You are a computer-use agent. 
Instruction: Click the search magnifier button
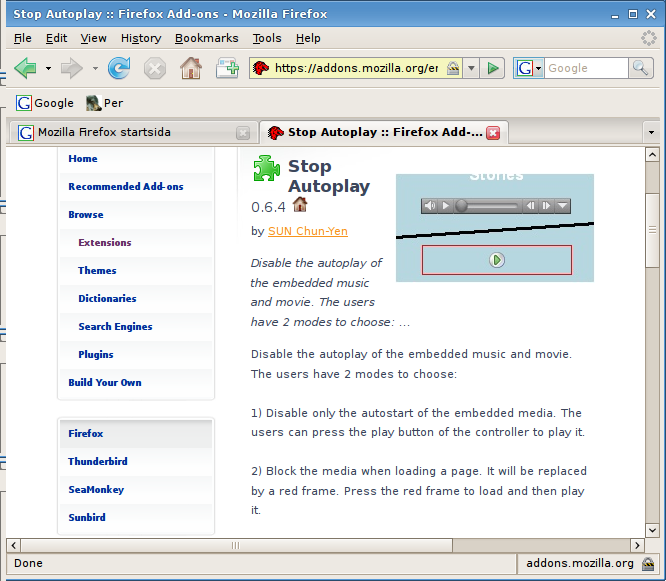tap(640, 68)
